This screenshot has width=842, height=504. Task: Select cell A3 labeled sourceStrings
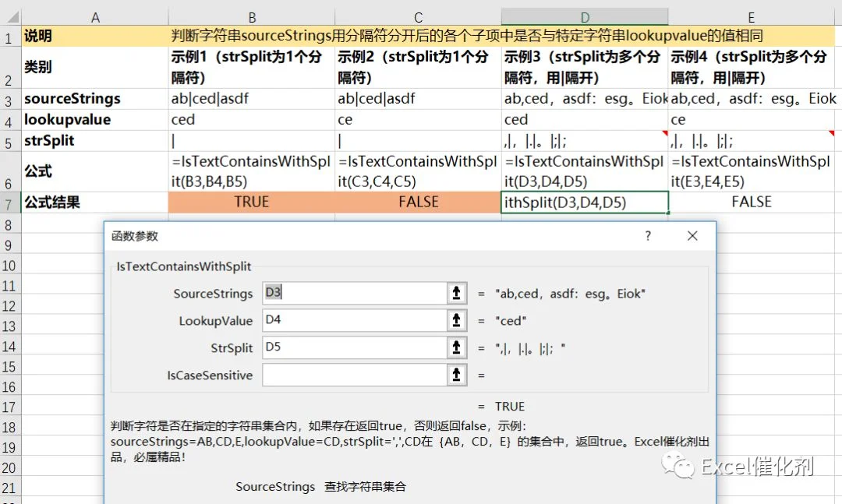(x=95, y=99)
